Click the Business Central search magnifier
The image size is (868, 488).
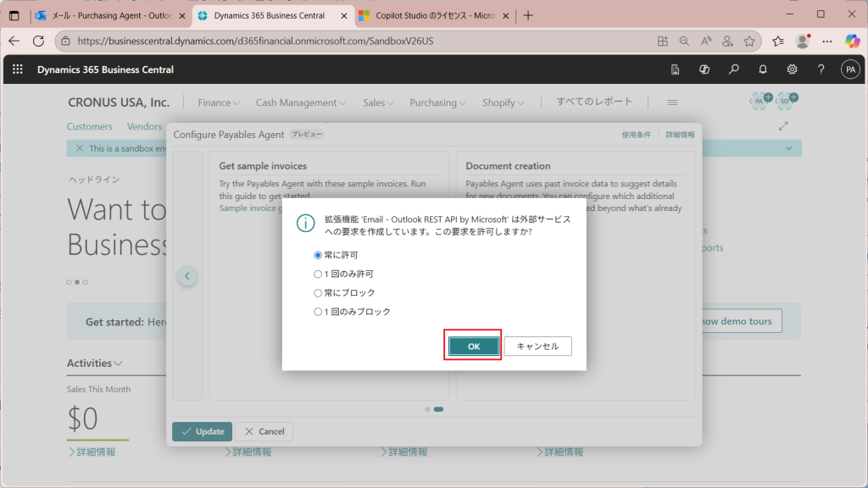(x=733, y=69)
